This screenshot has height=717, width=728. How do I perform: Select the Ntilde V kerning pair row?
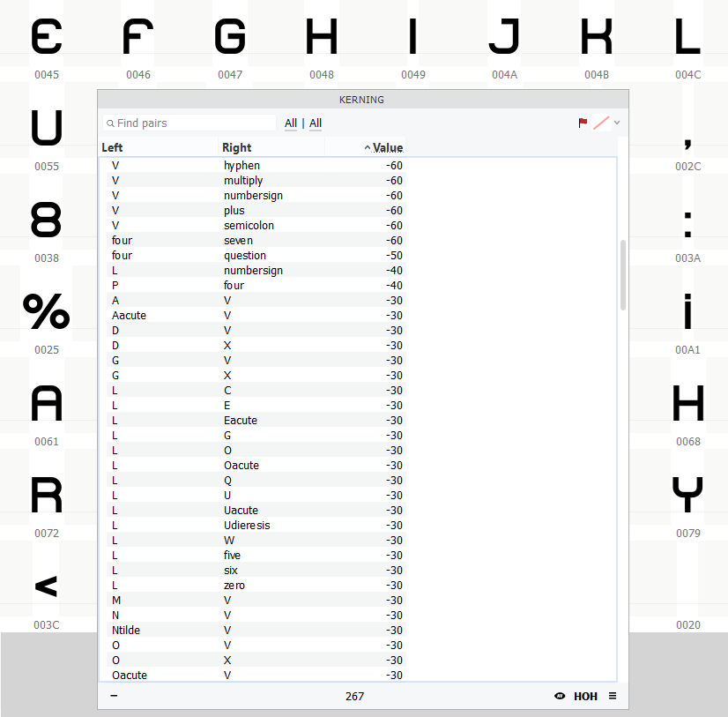pos(256,630)
